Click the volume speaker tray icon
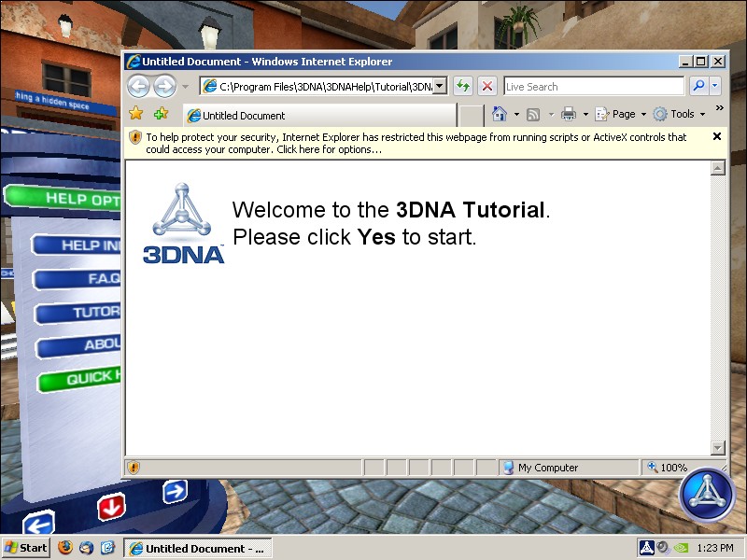This screenshot has width=747, height=560. pos(663,548)
